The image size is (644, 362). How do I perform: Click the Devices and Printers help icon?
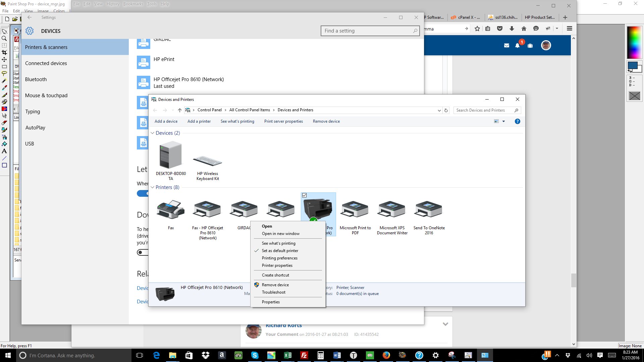pos(517,121)
